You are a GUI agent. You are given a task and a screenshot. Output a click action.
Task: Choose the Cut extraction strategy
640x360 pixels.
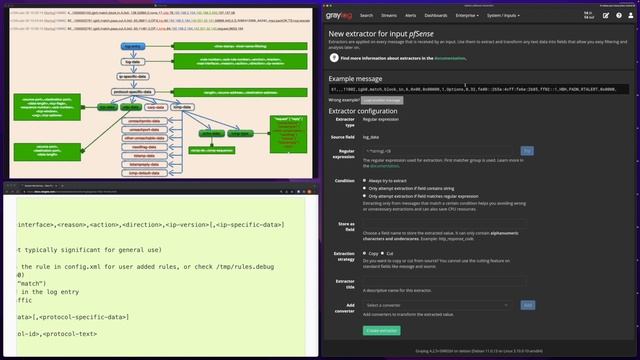click(382, 253)
